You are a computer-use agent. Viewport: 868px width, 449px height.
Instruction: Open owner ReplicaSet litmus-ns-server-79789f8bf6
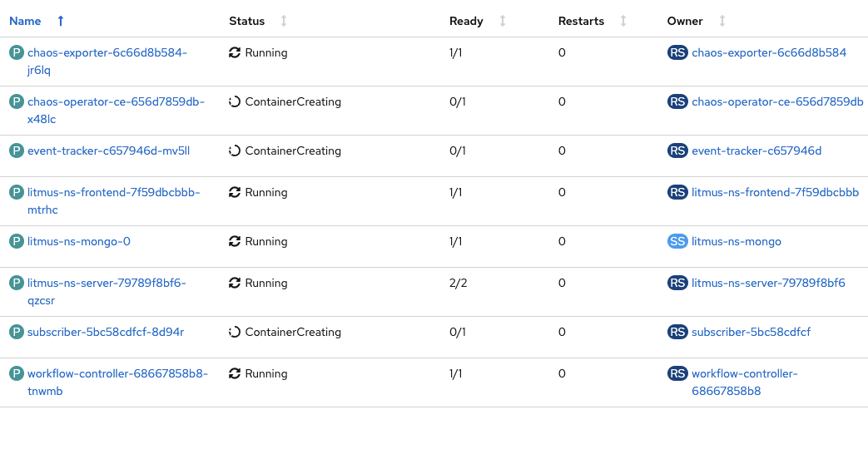click(x=767, y=283)
